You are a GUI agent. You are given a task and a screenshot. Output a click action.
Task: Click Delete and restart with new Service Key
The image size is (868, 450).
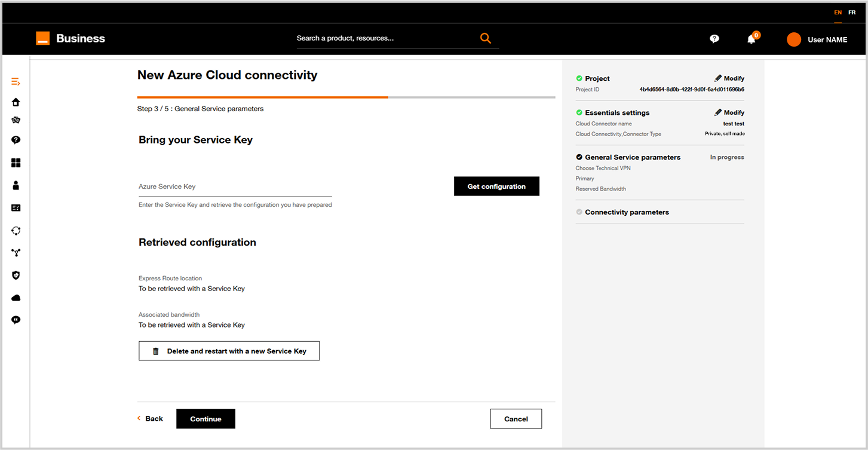[x=229, y=351]
